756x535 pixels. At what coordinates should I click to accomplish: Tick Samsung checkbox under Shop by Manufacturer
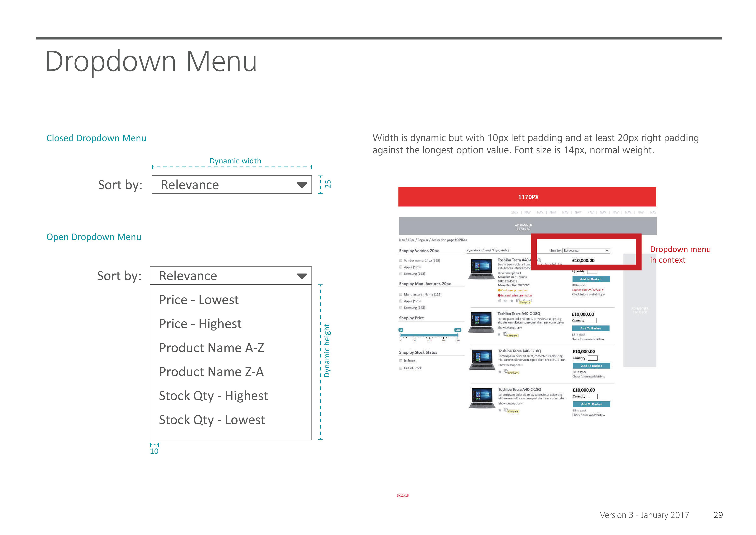click(401, 308)
